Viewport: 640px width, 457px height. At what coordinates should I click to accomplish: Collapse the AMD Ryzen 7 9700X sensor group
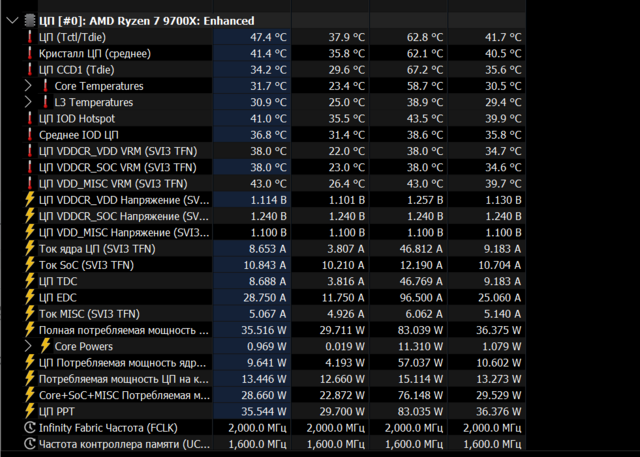(x=10, y=20)
